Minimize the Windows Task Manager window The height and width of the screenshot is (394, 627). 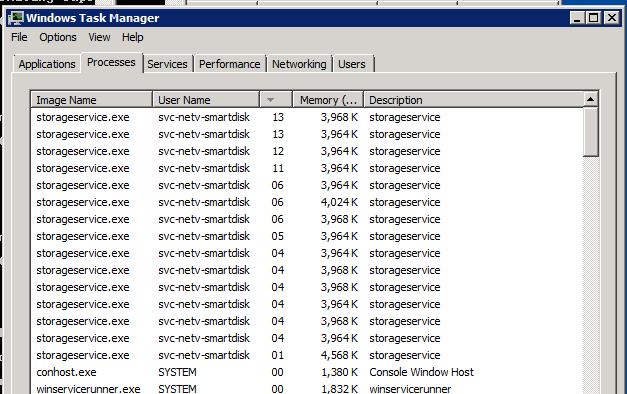tap(577, 18)
